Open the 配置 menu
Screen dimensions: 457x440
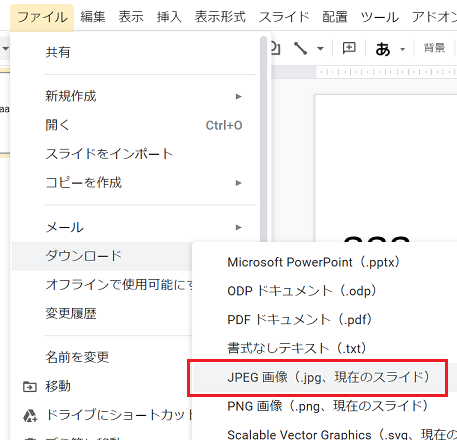[x=335, y=17]
